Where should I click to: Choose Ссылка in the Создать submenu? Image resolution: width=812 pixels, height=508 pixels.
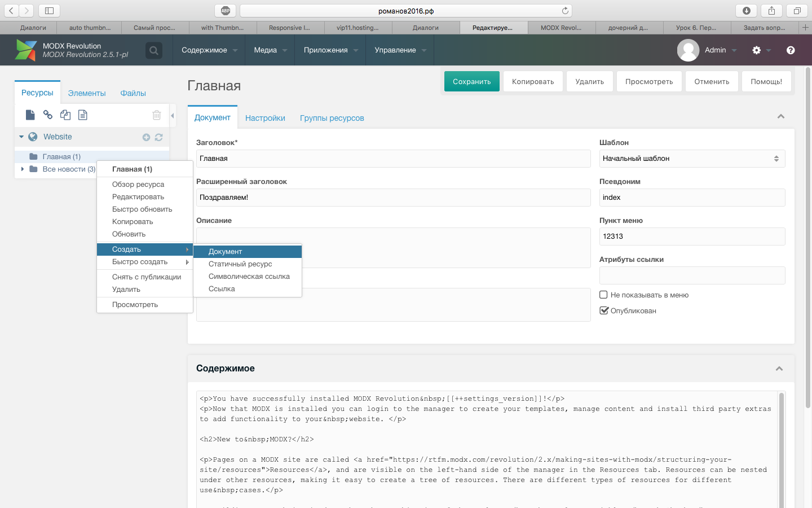pyautogui.click(x=248, y=289)
